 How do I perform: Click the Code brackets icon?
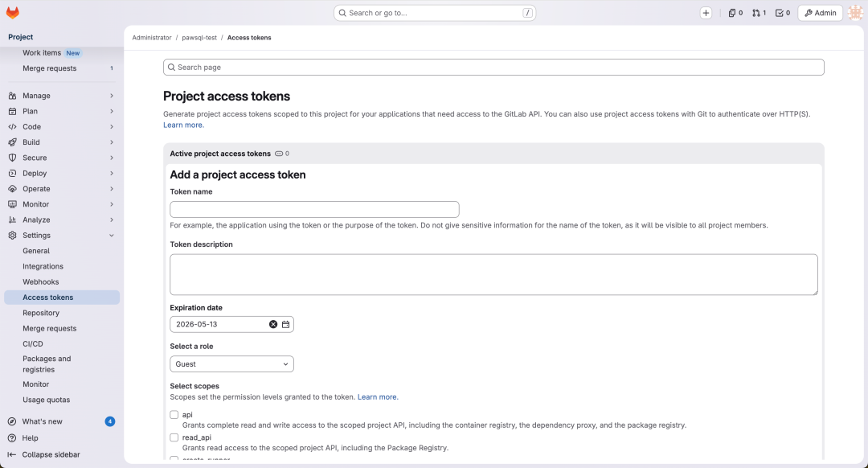[12, 127]
